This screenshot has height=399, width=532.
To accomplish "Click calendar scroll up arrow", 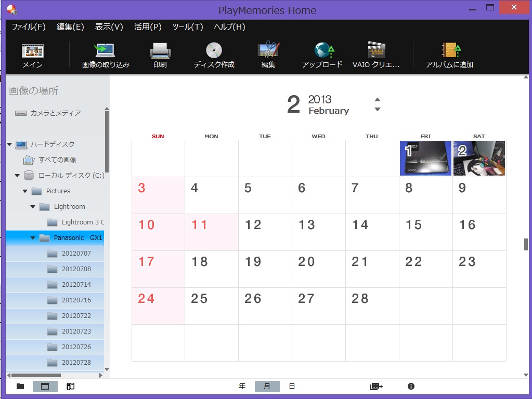I will click(x=526, y=77).
